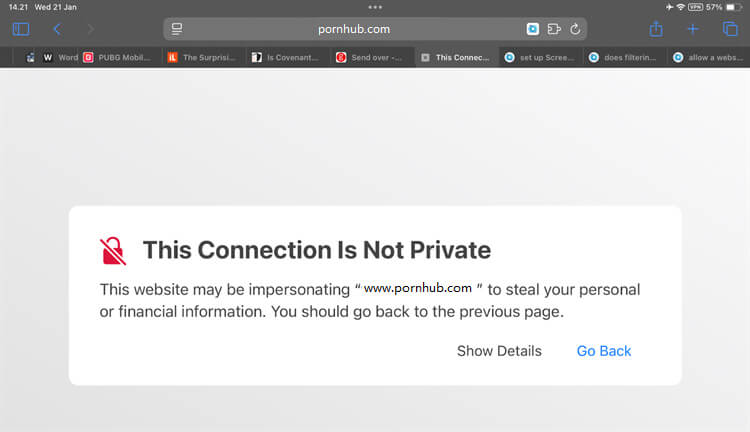Open the 'The Surprisi...' tab
Viewport: 750px width, 432px height.
tap(205, 58)
